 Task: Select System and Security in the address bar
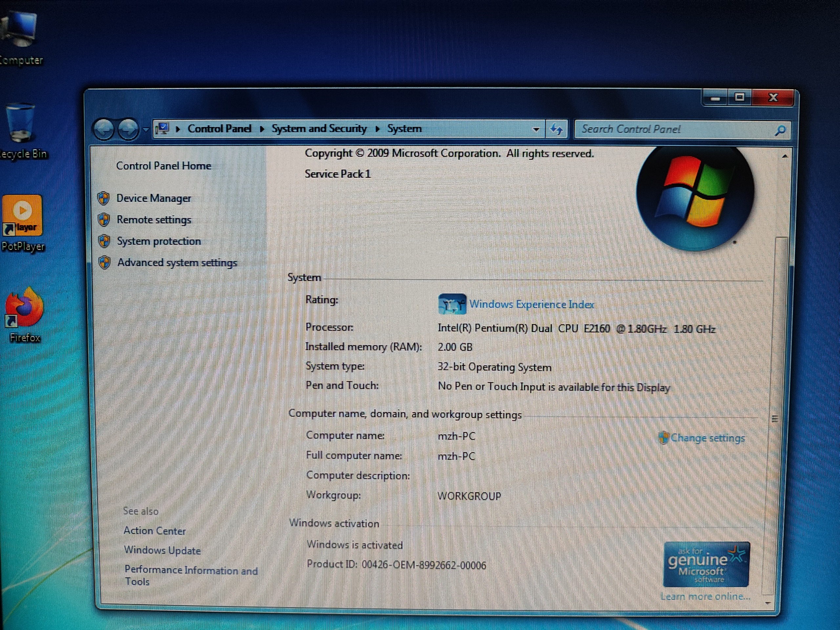[x=319, y=129]
